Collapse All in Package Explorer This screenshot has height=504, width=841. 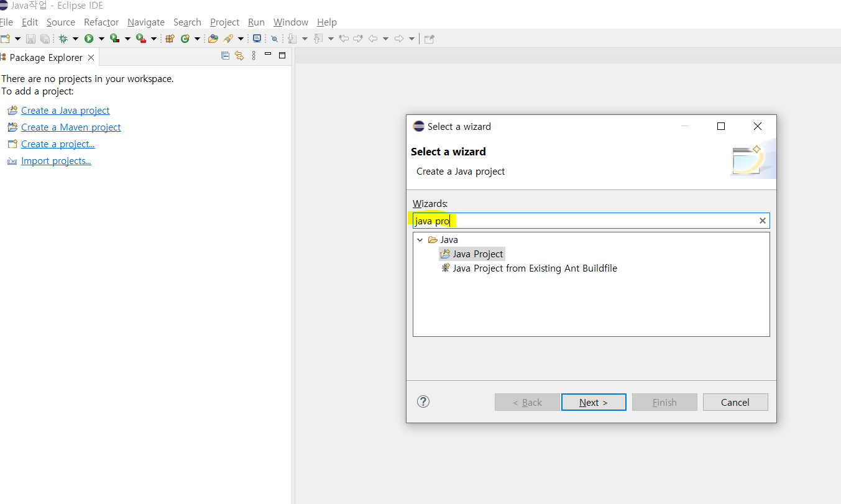225,56
